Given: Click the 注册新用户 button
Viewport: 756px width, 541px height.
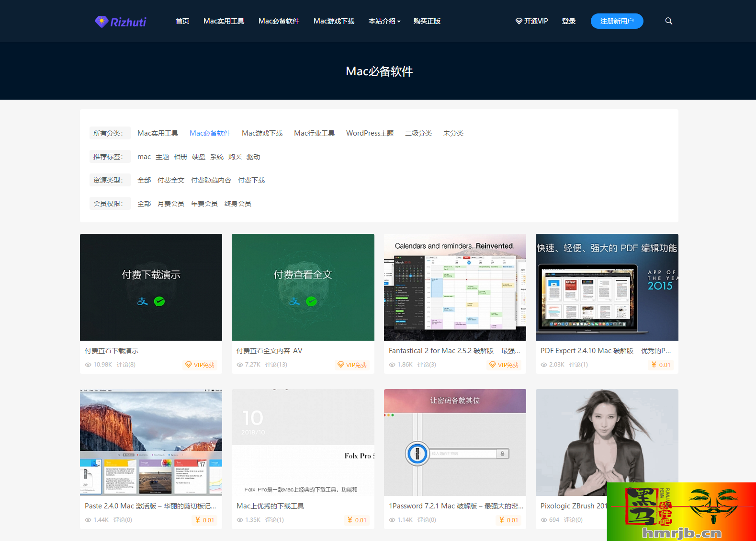Looking at the screenshot, I should [x=617, y=21].
